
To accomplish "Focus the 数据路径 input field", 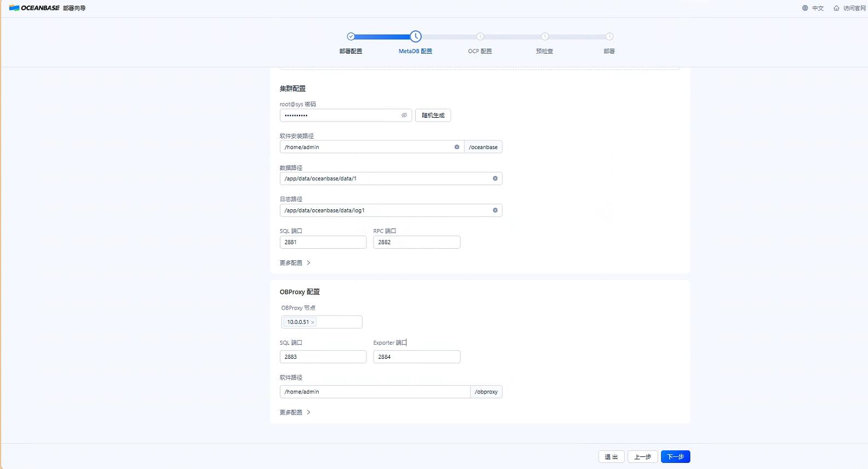I will tap(391, 179).
